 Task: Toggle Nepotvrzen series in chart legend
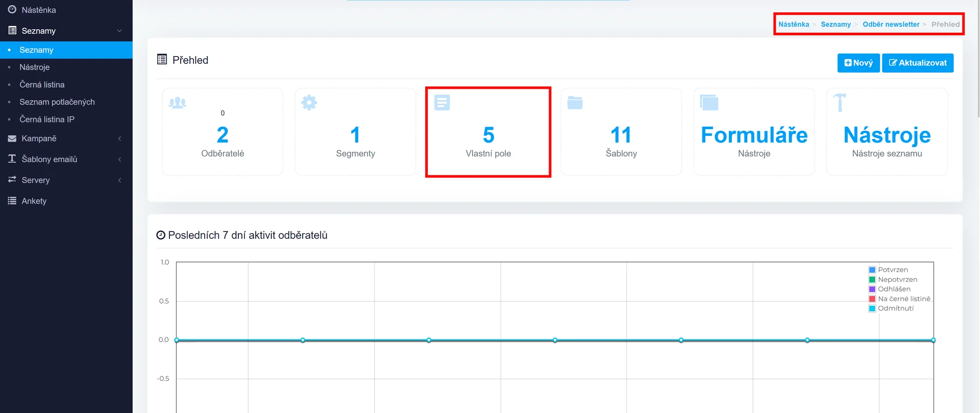pos(897,279)
